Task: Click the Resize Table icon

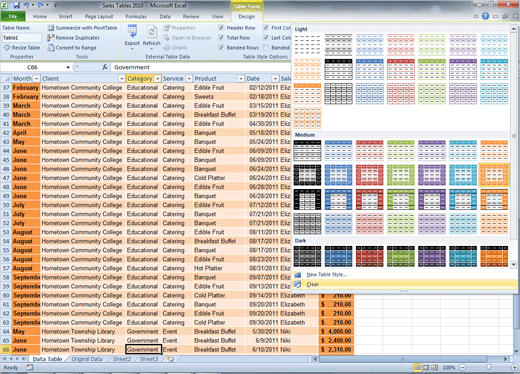Action: point(7,48)
